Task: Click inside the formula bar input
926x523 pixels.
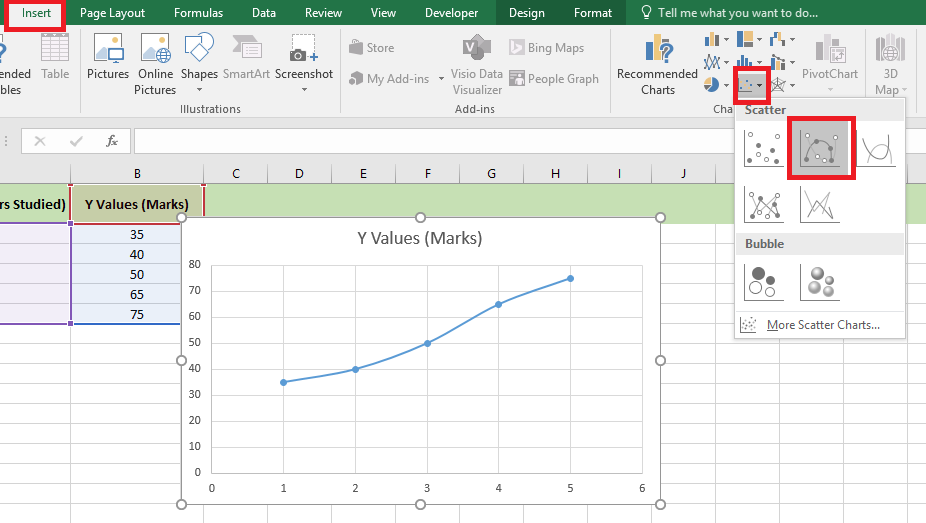Action: coord(434,141)
